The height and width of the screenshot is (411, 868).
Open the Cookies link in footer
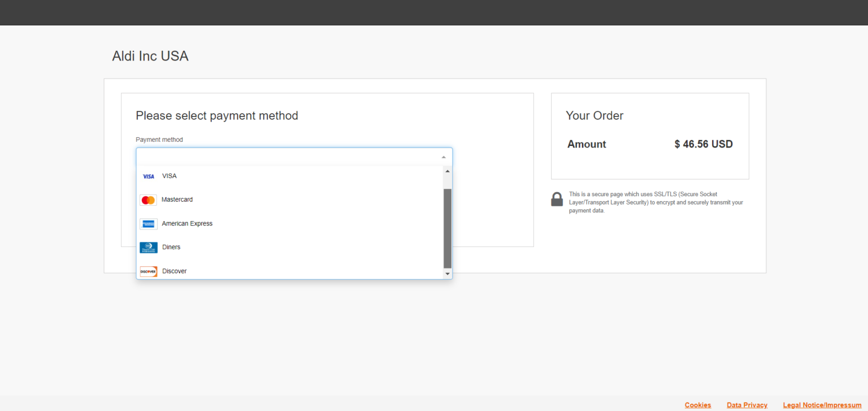click(x=698, y=405)
